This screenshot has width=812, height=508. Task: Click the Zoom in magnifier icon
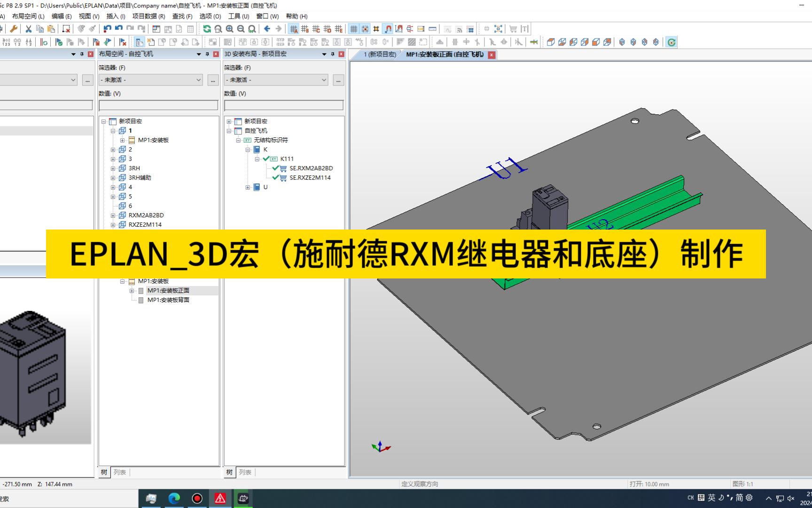[229, 29]
